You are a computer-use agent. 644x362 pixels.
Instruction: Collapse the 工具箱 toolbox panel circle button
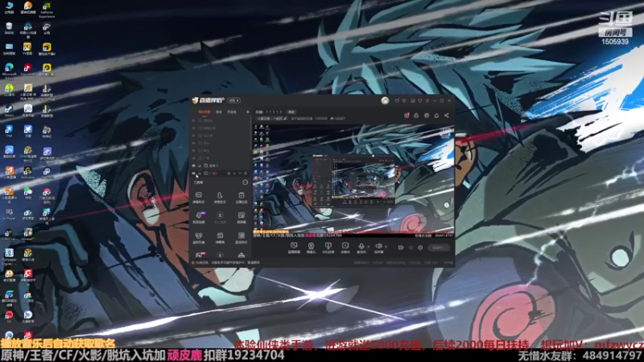(x=246, y=183)
